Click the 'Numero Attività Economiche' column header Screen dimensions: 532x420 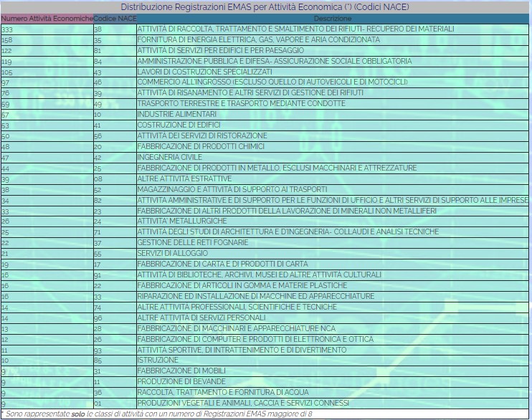pos(47,17)
